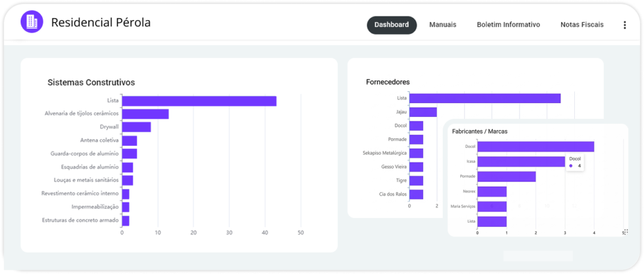Select the Icasa bar in Fabricantes / Marcas
The image size is (644, 274).
(521, 162)
